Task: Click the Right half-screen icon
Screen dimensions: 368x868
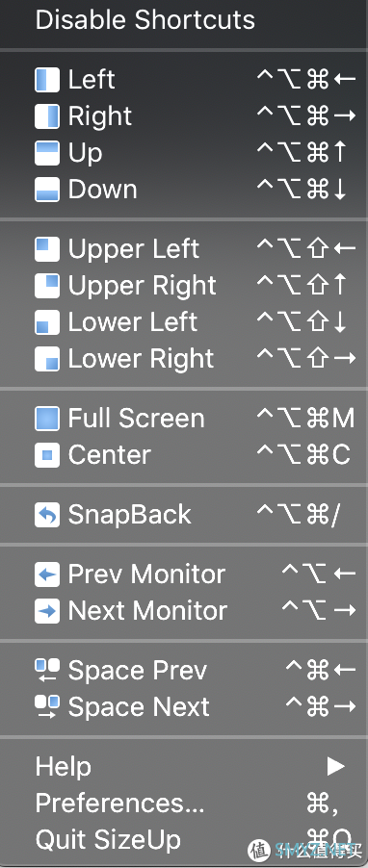Action: point(47,116)
